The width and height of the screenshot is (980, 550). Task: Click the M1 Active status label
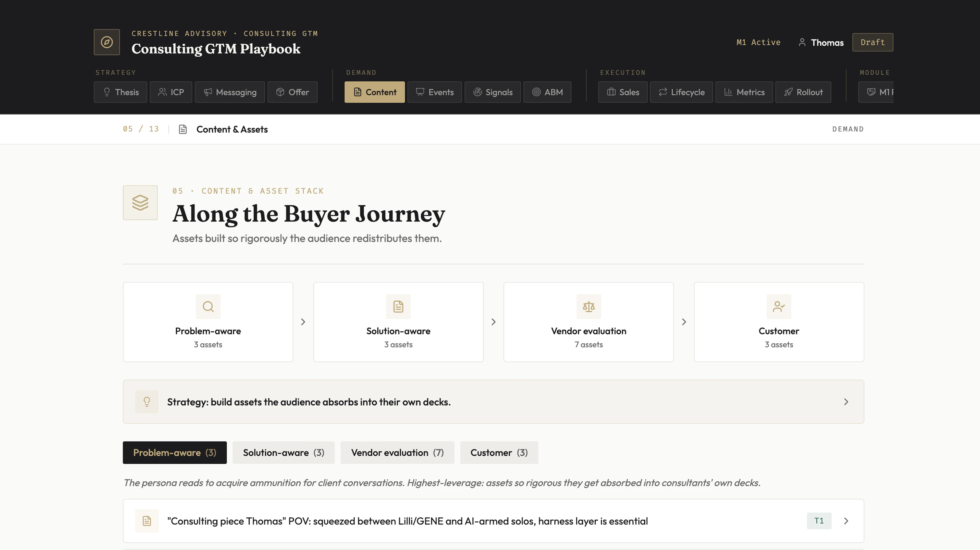point(758,42)
